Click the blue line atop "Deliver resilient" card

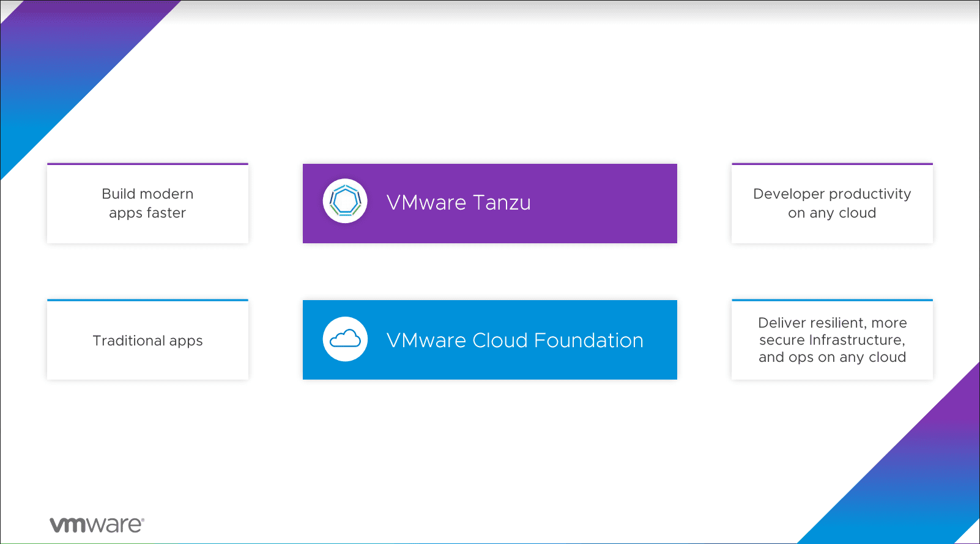coord(832,300)
